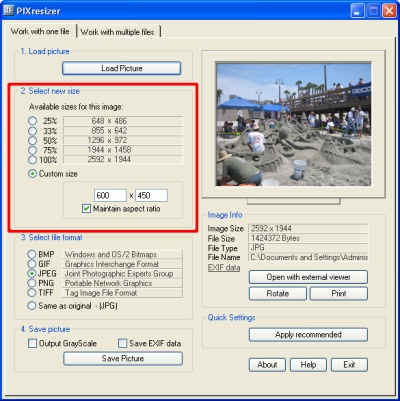Click Apply recommended button
Viewport: 400px width, 401px height.
[308, 335]
